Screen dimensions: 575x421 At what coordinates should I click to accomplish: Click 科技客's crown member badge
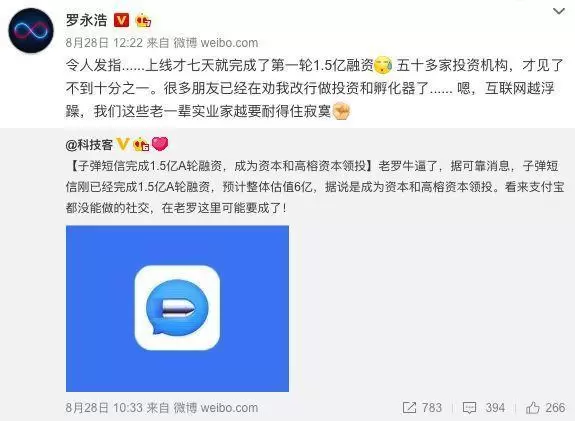141,144
